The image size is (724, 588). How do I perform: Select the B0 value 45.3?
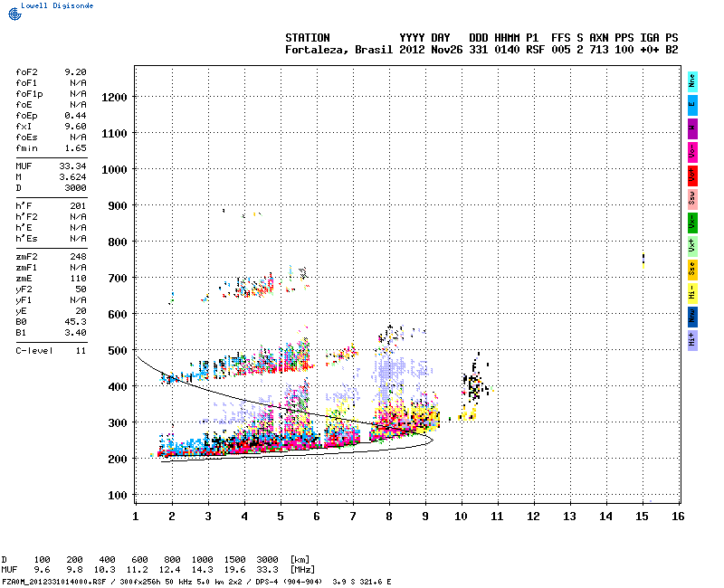click(x=75, y=322)
